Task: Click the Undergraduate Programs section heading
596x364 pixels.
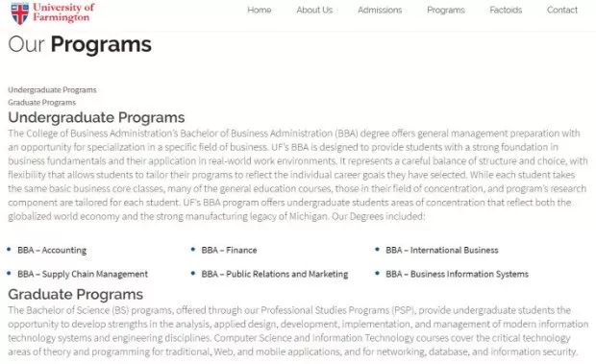Action: pos(96,118)
